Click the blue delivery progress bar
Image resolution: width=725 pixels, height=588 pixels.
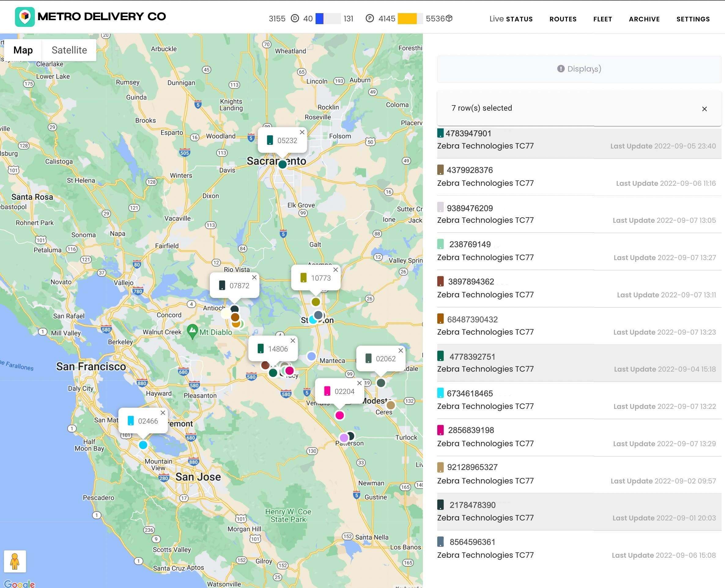pyautogui.click(x=328, y=19)
